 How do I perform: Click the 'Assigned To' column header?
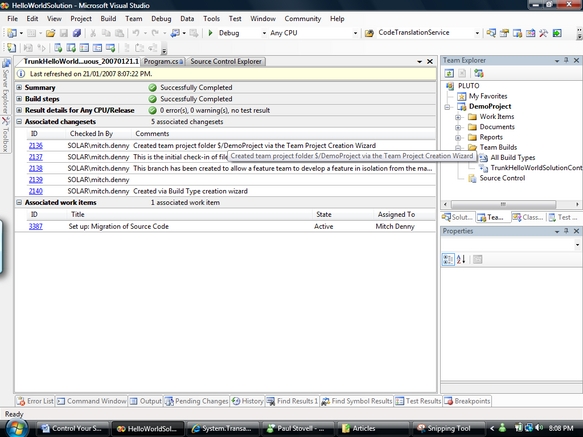(x=396, y=215)
